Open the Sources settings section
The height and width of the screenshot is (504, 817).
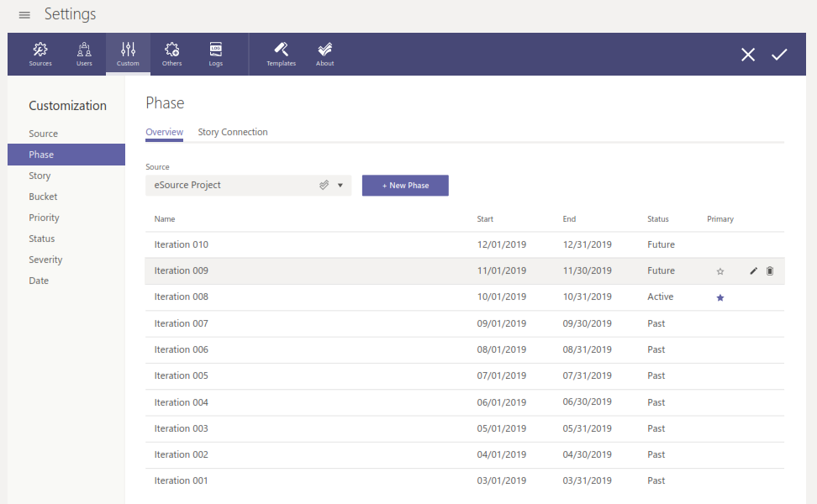[40, 54]
